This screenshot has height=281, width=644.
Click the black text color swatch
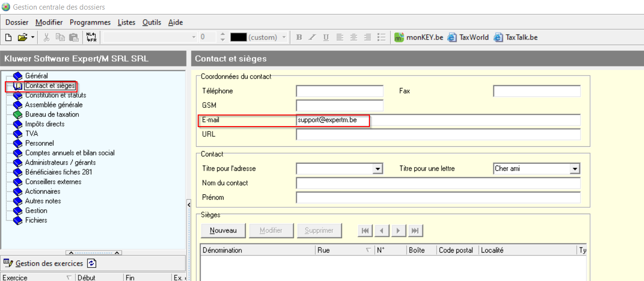pyautogui.click(x=239, y=37)
